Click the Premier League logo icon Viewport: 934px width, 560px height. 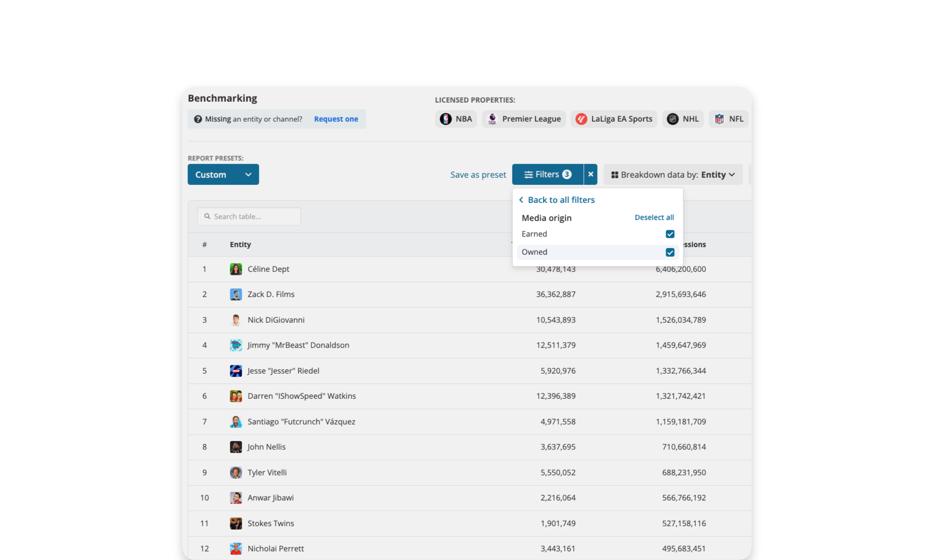[x=492, y=119]
